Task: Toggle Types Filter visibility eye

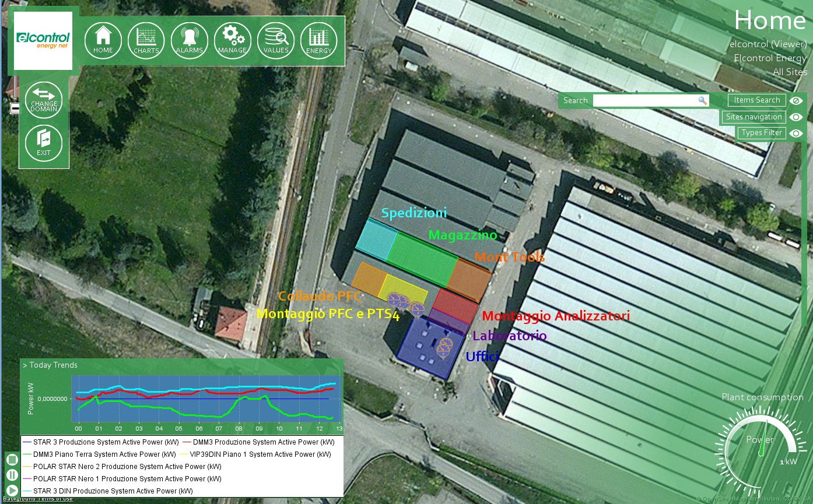Action: (x=796, y=133)
